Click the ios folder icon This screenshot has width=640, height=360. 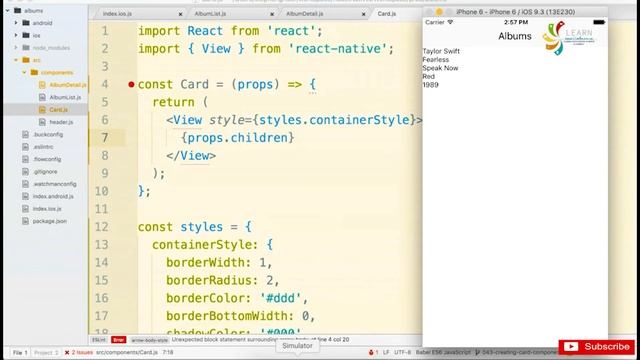pos(26,36)
